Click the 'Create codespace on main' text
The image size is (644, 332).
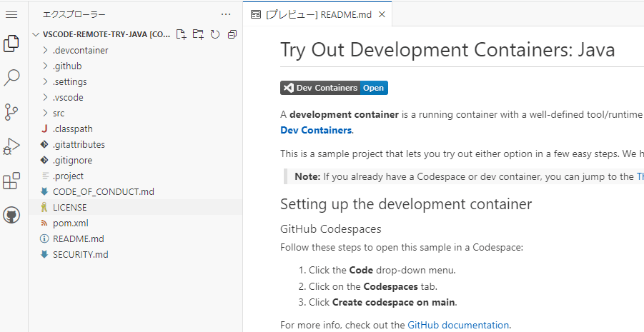393,303
